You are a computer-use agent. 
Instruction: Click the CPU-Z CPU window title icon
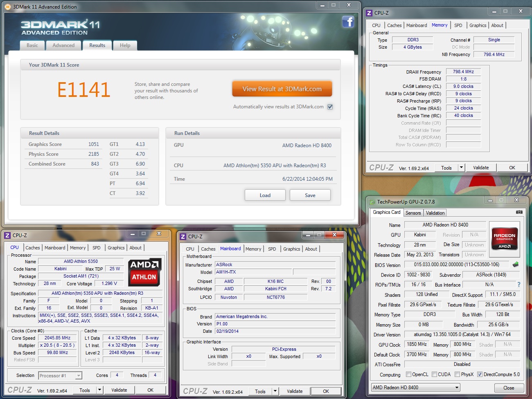[7, 235]
